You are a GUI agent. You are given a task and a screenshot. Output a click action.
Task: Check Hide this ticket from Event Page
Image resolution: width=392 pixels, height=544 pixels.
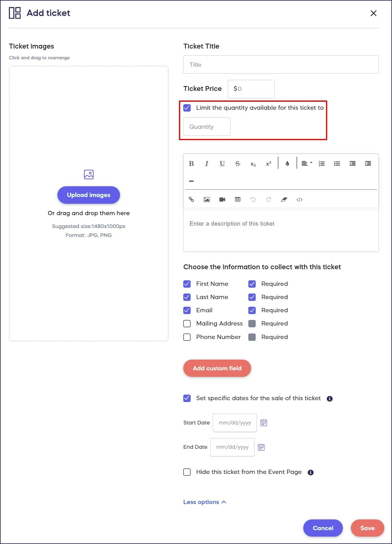[187, 472]
